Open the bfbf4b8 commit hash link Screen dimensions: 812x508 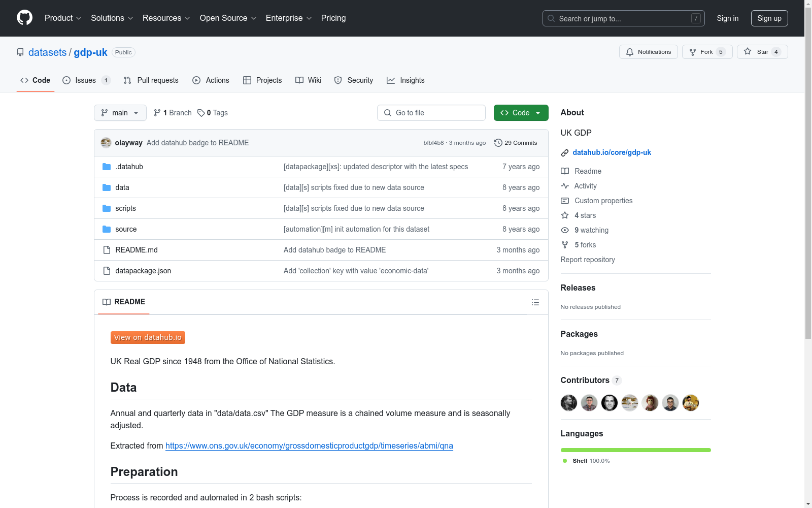point(433,143)
